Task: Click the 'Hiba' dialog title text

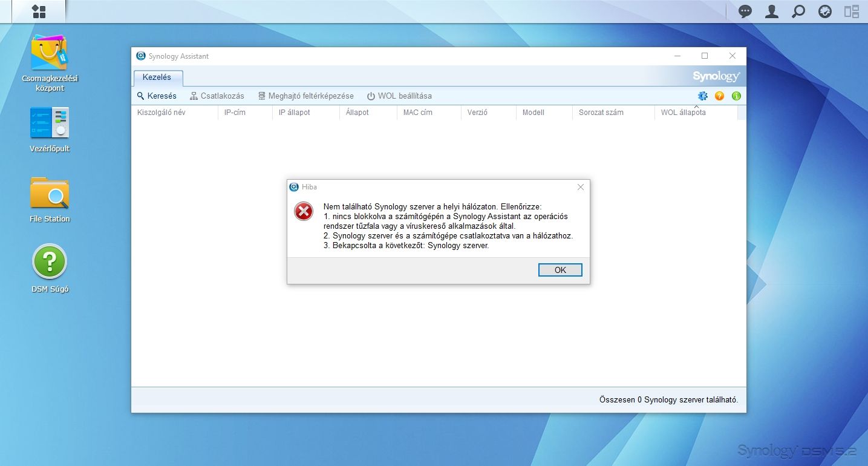Action: [x=309, y=187]
